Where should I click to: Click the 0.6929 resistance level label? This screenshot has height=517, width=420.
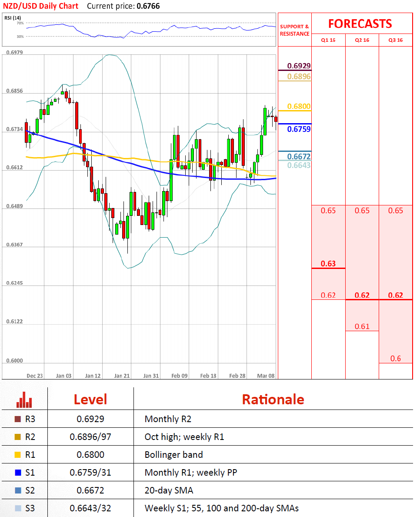(x=299, y=66)
